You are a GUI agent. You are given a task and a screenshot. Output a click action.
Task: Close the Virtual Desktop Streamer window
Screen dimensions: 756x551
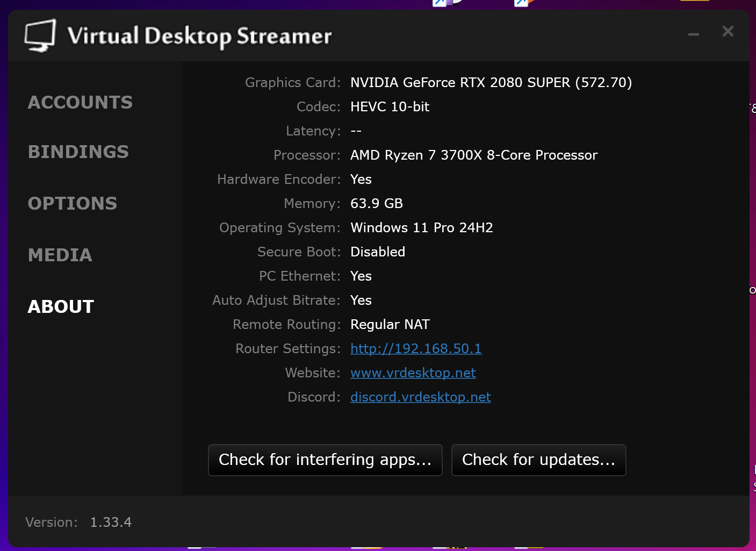[728, 32]
